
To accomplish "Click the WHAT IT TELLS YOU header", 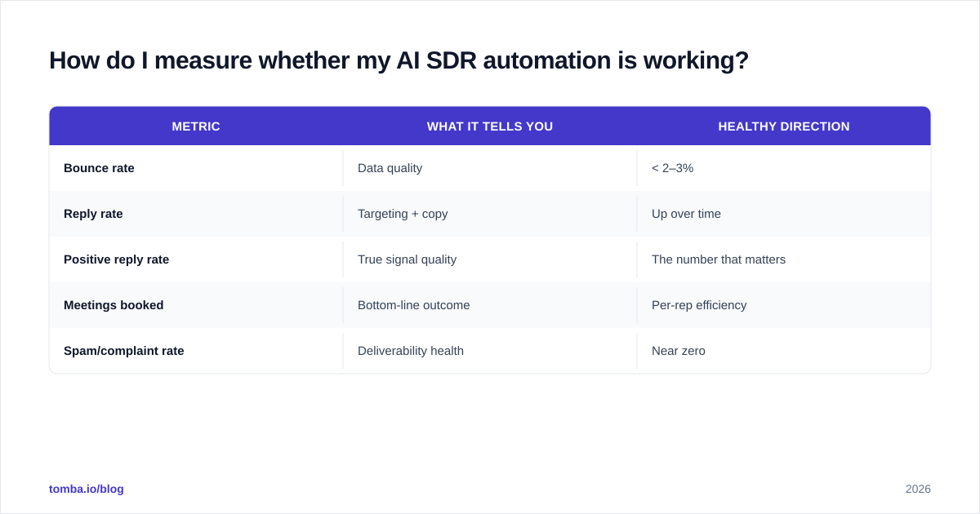I will [x=490, y=126].
